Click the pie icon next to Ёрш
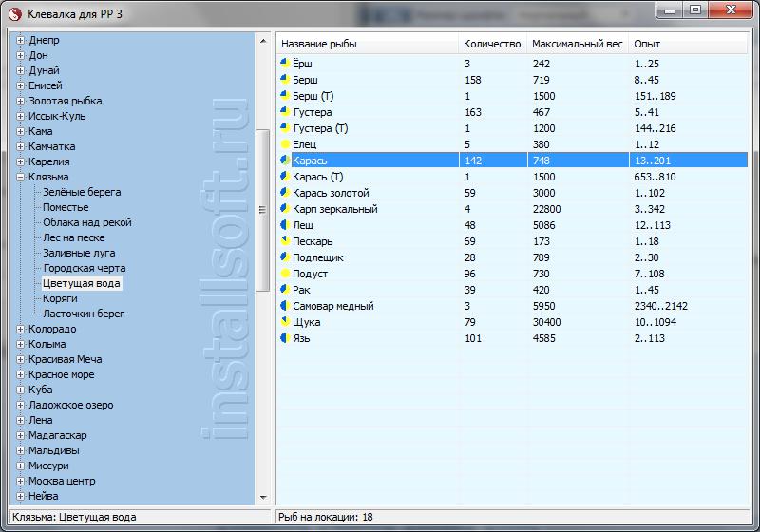 point(284,63)
